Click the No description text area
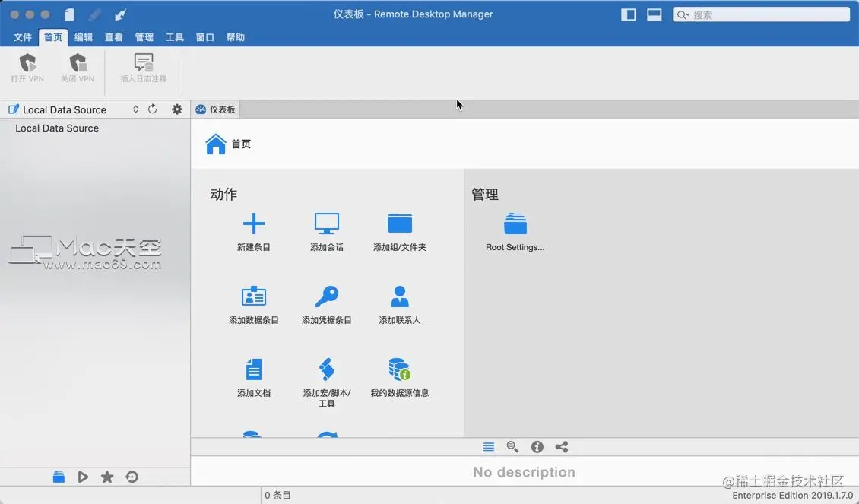Image resolution: width=859 pixels, height=504 pixels. tap(525, 472)
